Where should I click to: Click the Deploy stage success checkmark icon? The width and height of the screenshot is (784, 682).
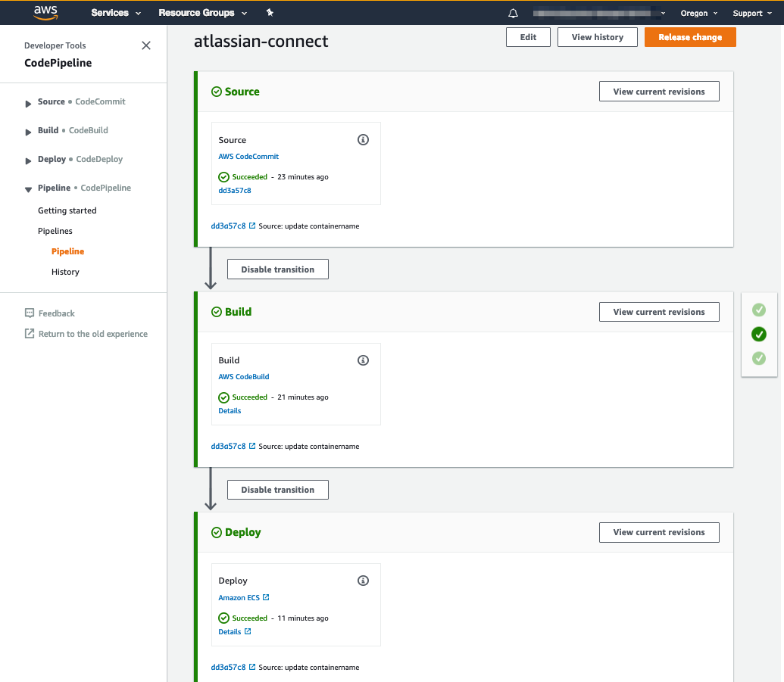click(217, 532)
